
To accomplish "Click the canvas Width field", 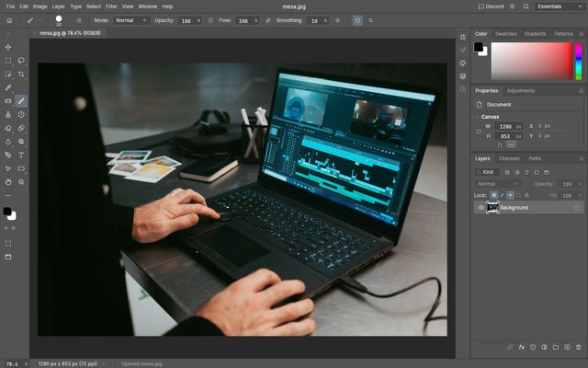I will pyautogui.click(x=508, y=127).
